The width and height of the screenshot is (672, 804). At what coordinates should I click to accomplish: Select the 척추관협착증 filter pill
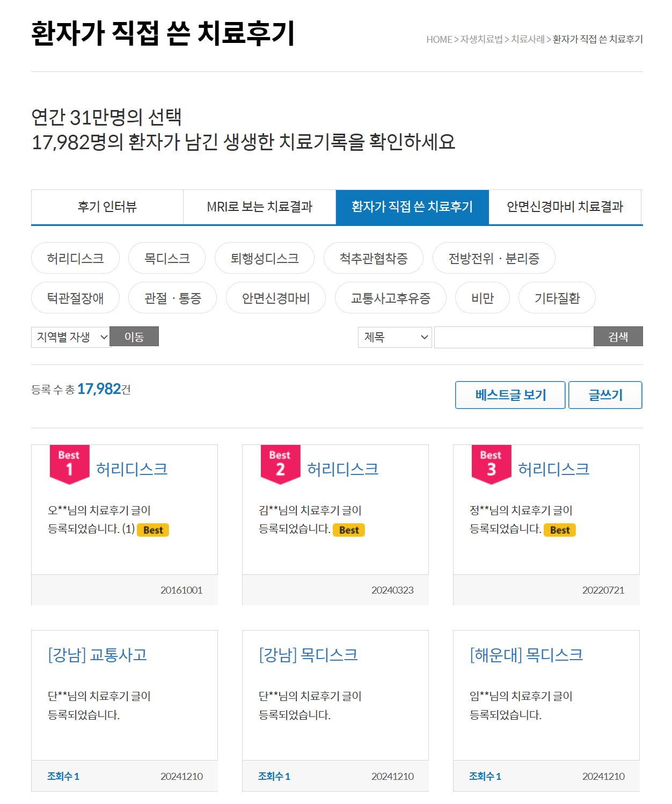374,258
